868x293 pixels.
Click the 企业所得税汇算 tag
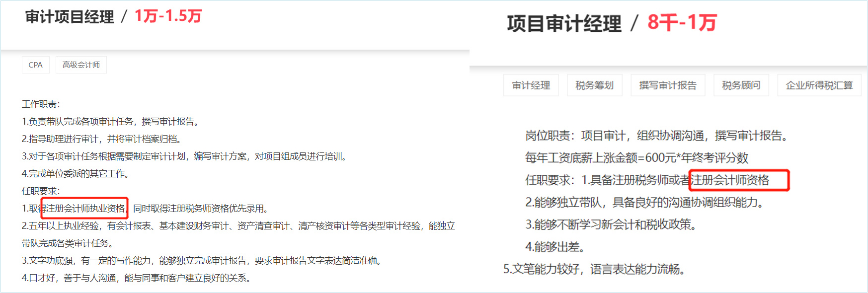point(819,85)
